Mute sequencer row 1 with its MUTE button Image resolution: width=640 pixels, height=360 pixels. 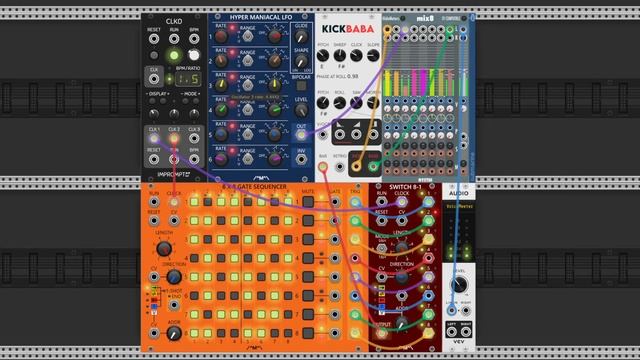point(308,202)
